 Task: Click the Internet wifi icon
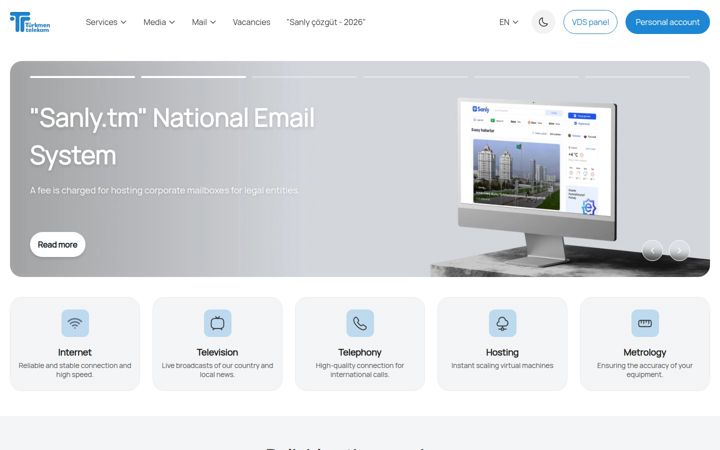coord(75,323)
